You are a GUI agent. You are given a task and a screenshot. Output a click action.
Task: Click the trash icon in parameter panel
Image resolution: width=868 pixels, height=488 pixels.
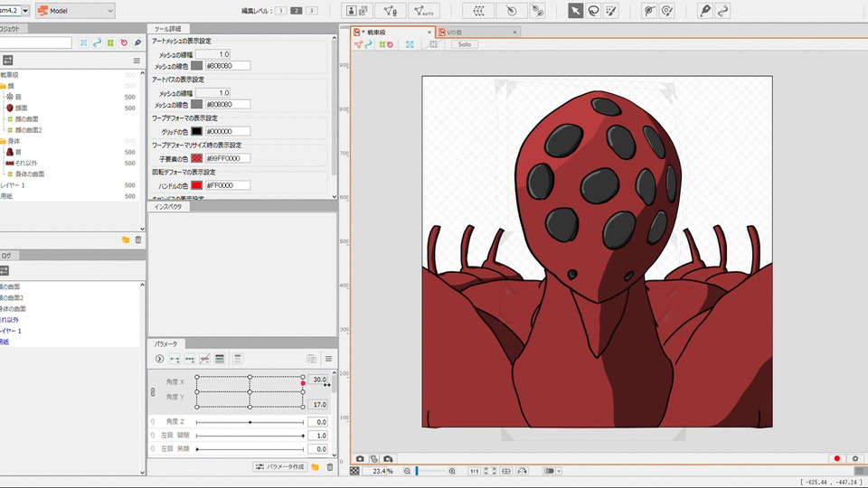329,467
